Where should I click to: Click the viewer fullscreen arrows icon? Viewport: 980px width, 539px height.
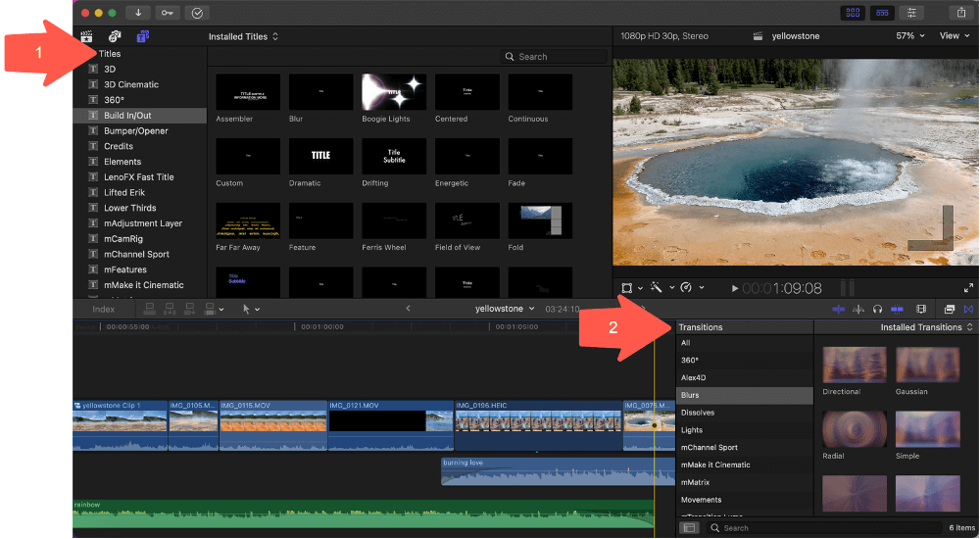[x=968, y=288]
